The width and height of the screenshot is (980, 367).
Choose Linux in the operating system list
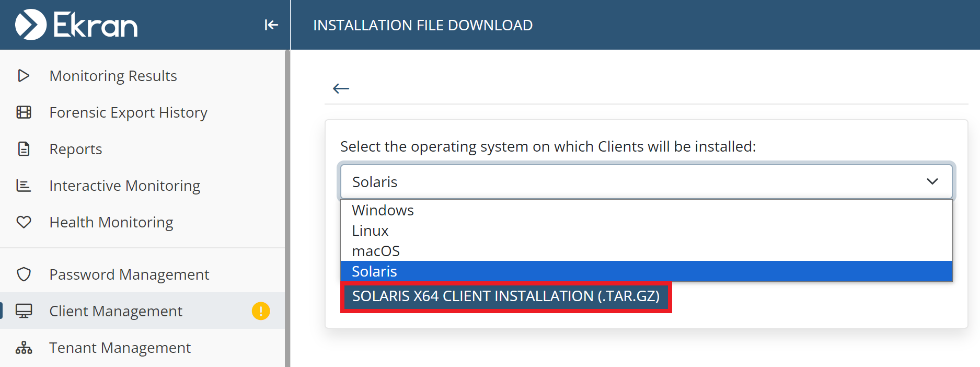pos(370,231)
